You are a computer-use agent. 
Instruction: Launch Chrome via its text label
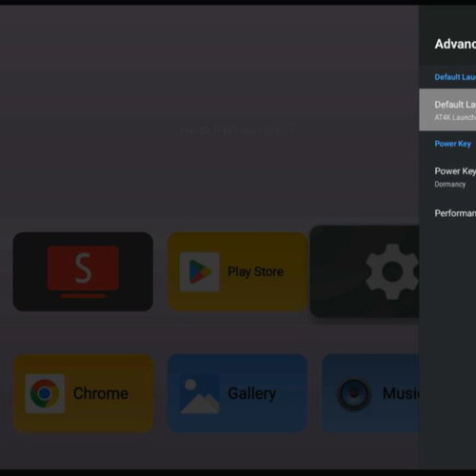[x=101, y=393]
